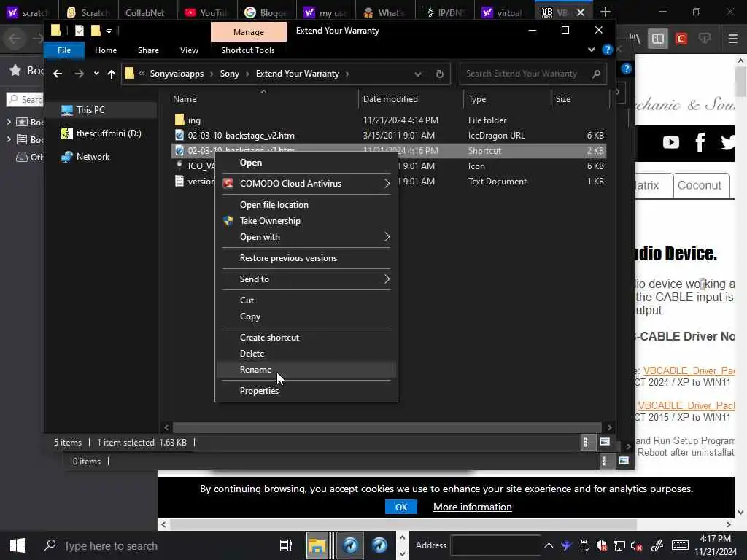The height and width of the screenshot is (560, 747).
Task: Switch to the View ribbon tab
Action: (x=189, y=50)
